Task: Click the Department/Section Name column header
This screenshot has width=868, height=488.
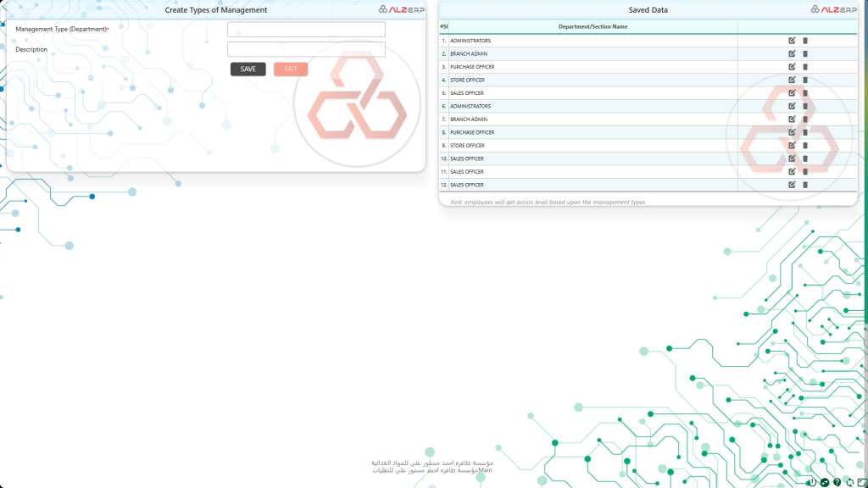Action: pyautogui.click(x=593, y=26)
